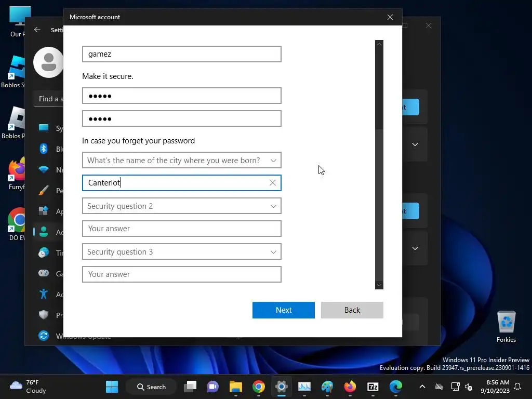532x399 pixels.
Task: Click the Back button in the dialog
Action: [352, 310]
